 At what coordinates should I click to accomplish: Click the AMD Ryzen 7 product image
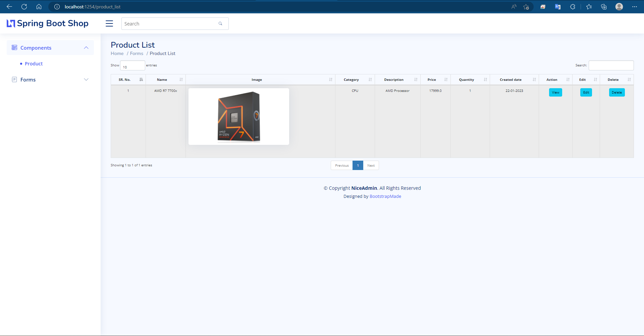(x=238, y=116)
